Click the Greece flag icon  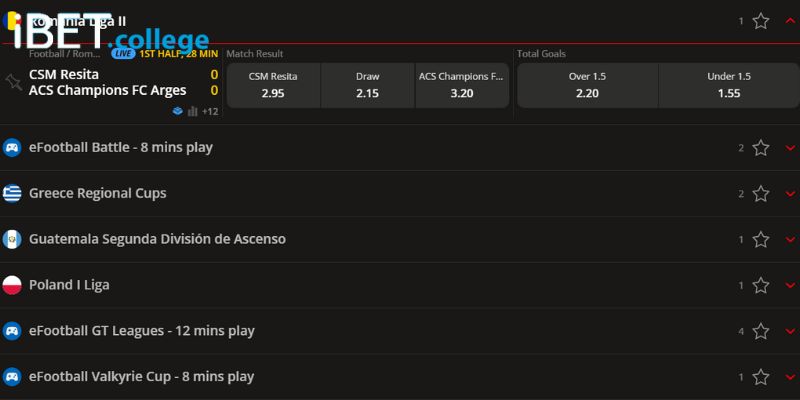tap(12, 193)
